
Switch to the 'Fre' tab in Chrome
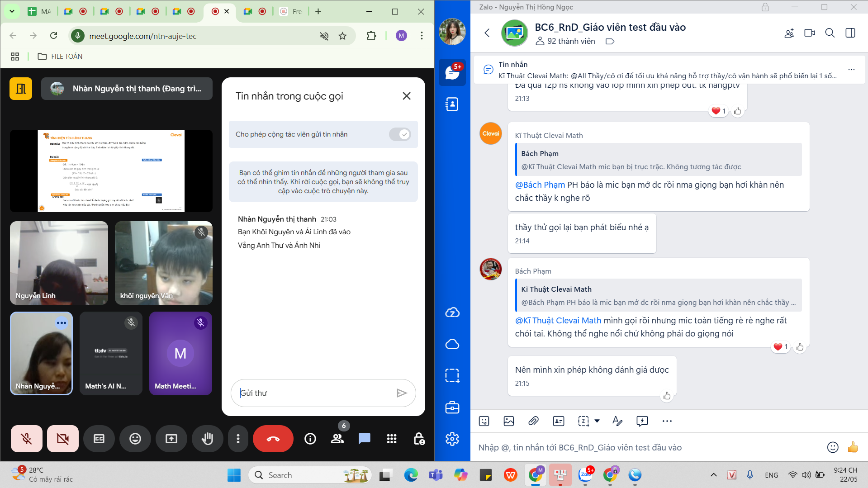291,11
